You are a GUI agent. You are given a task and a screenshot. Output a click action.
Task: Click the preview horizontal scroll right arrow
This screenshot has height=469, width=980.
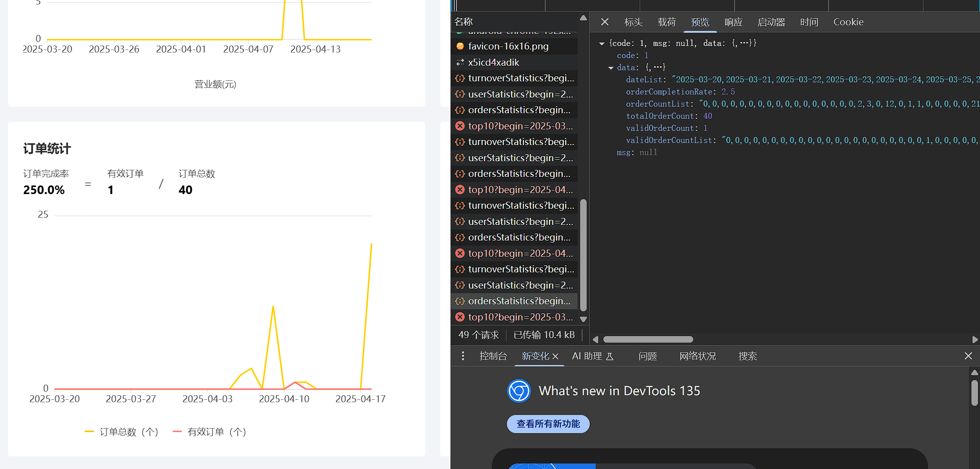[x=975, y=340]
